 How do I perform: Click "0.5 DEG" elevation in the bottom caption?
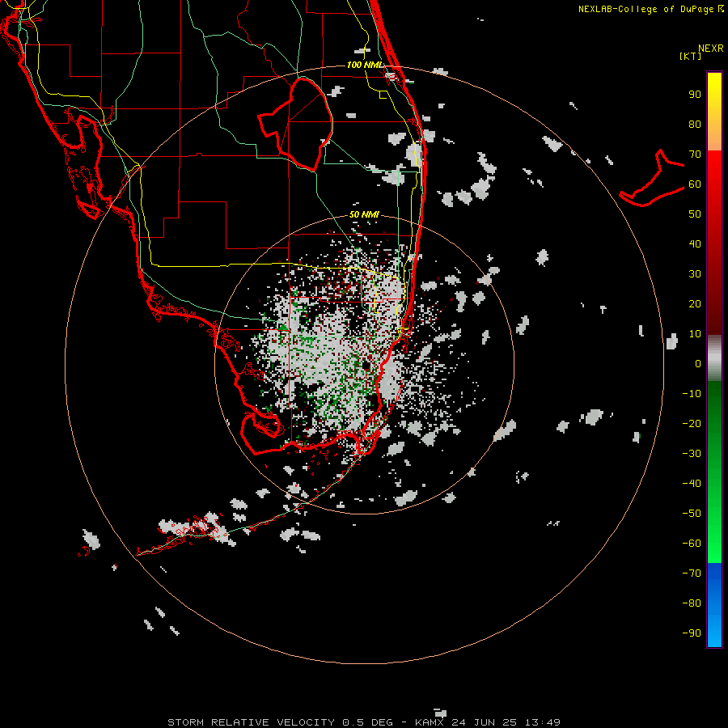[x=368, y=722]
